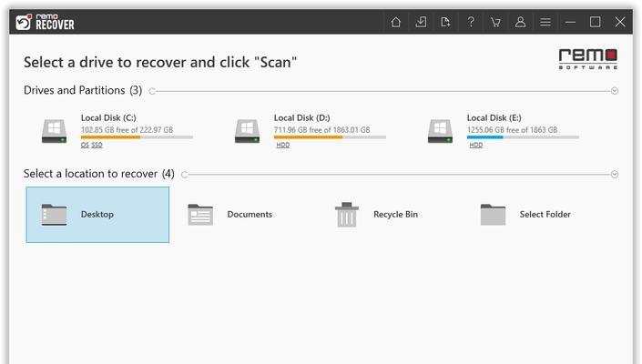Click the Local Disk (E:) usage bar
Viewport: 642px width, 364px height.
(x=523, y=137)
